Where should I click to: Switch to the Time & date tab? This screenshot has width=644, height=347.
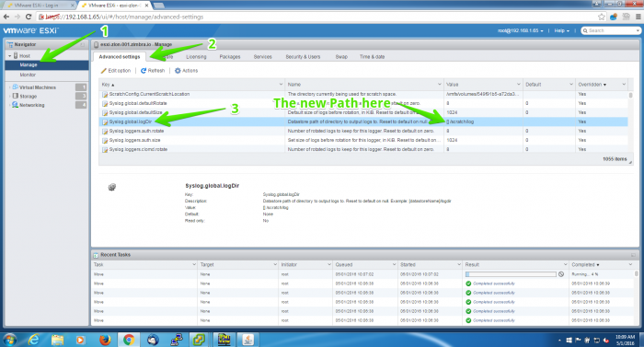[x=372, y=57]
